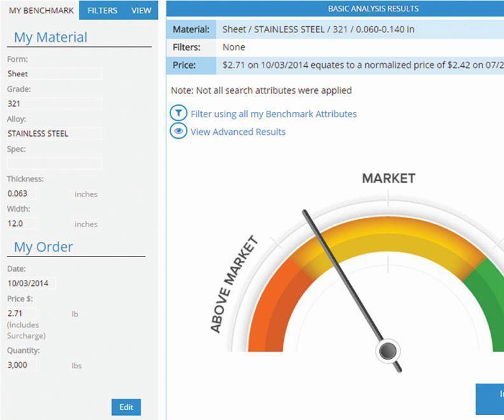Click the eye icon for advanced results
The width and height of the screenshot is (504, 420).
pos(178,132)
